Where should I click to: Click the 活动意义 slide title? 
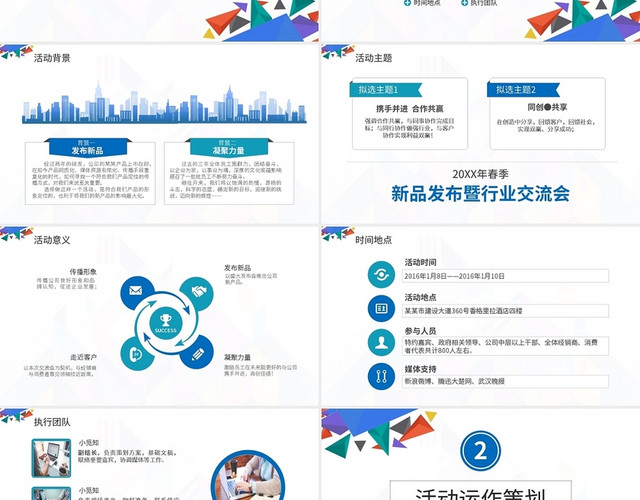52,240
